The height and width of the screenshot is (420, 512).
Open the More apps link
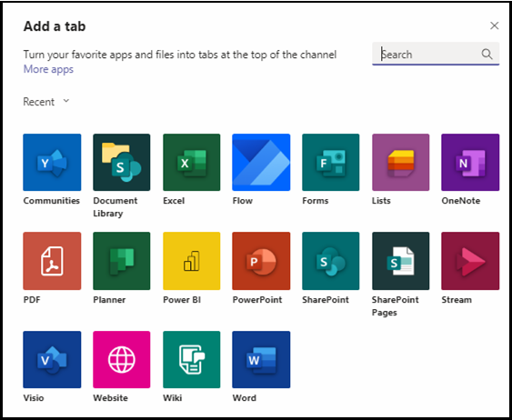pos(48,69)
